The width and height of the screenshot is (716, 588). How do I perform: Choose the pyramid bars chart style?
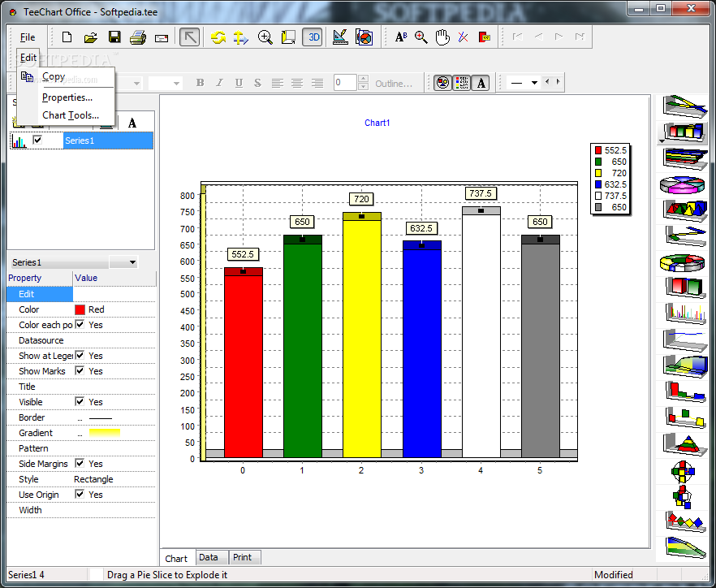(684, 210)
